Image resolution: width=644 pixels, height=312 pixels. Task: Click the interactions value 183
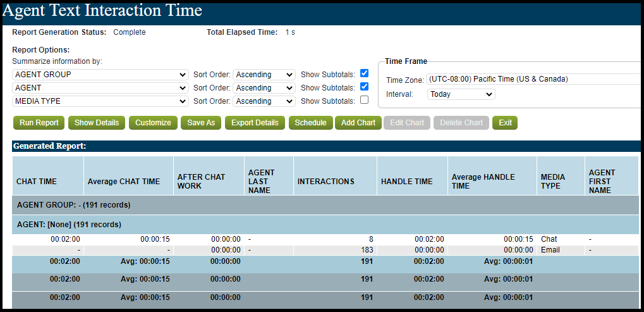click(x=367, y=250)
